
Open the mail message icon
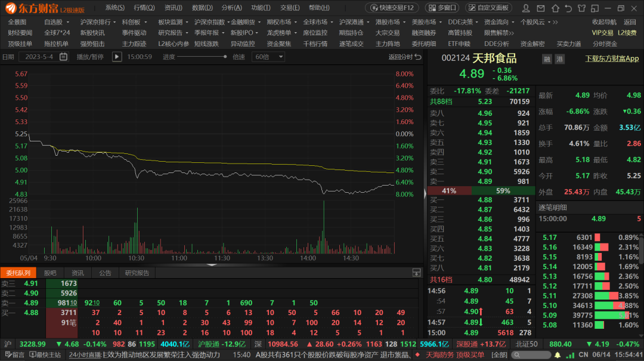coord(540,8)
